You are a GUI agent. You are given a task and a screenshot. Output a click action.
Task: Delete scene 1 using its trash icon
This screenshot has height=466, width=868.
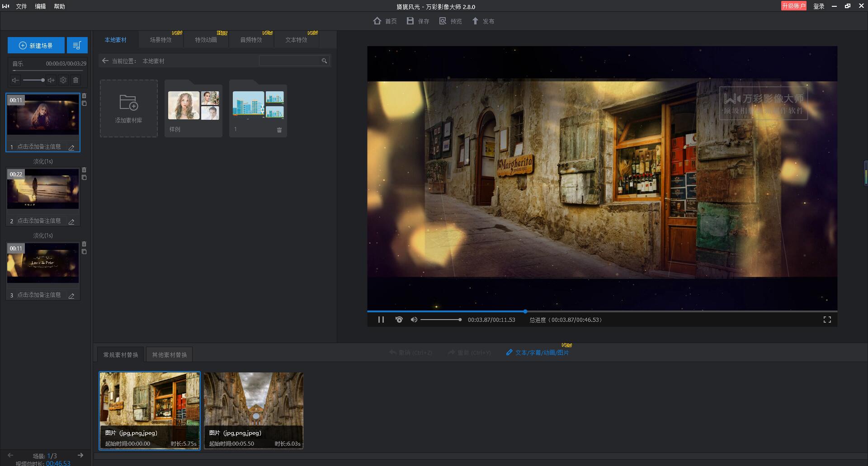pyautogui.click(x=84, y=96)
